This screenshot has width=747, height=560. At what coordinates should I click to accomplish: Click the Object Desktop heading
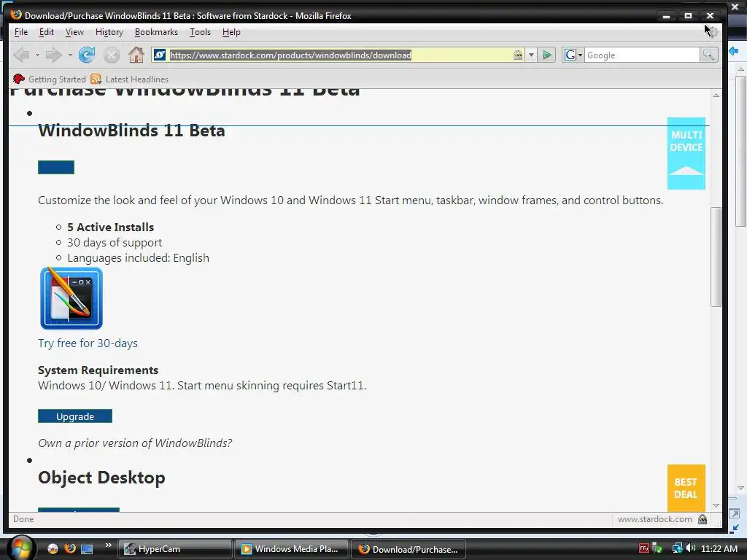(101, 478)
